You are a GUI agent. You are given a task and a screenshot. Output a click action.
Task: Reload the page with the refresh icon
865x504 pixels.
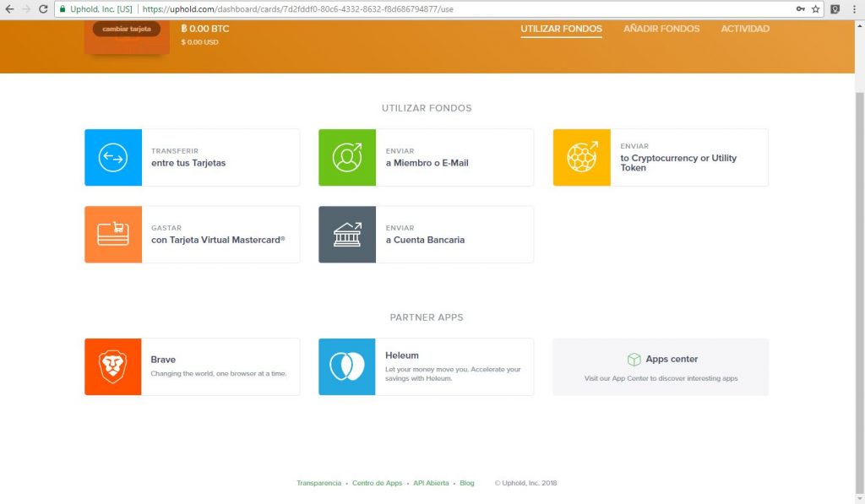click(43, 8)
